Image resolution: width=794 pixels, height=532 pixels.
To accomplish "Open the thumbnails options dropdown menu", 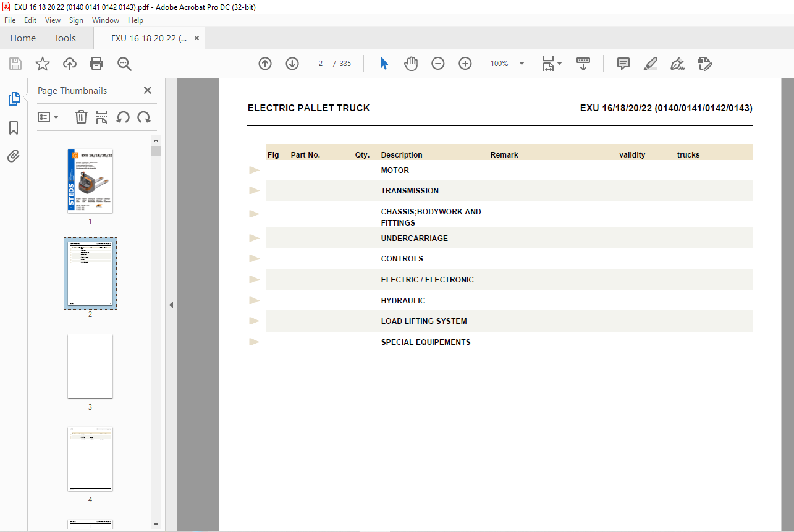I will [x=48, y=117].
